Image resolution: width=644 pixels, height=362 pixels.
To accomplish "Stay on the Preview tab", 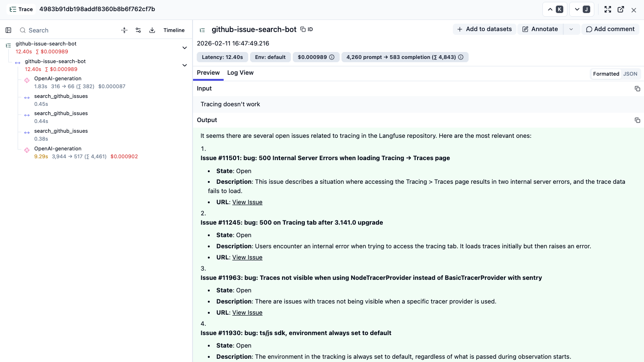I will point(208,72).
